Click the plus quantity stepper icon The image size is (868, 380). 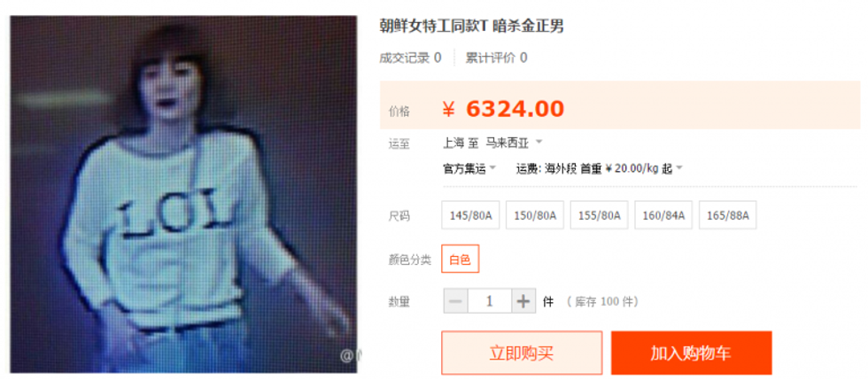pos(523,301)
